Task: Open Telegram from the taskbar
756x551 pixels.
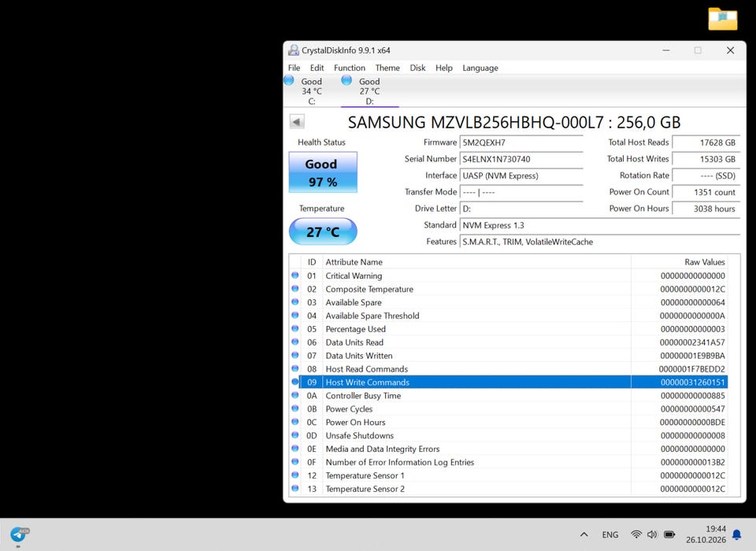Action: click(18, 534)
